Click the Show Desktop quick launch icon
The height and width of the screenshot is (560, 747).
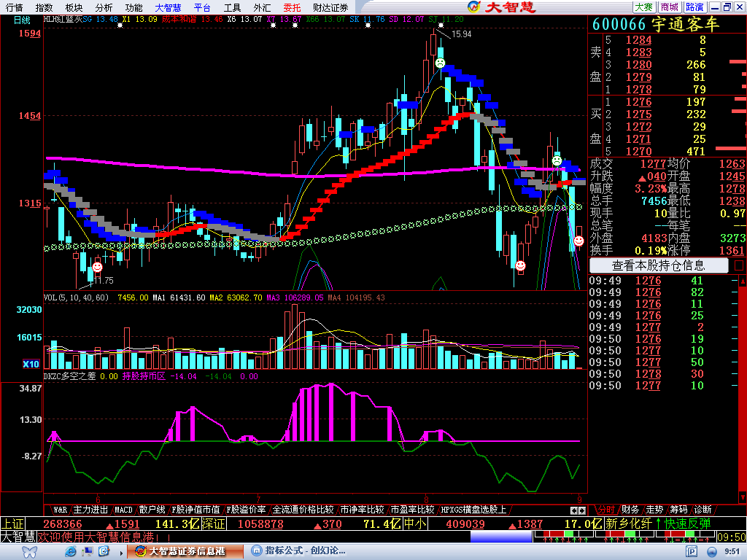pyautogui.click(x=88, y=551)
